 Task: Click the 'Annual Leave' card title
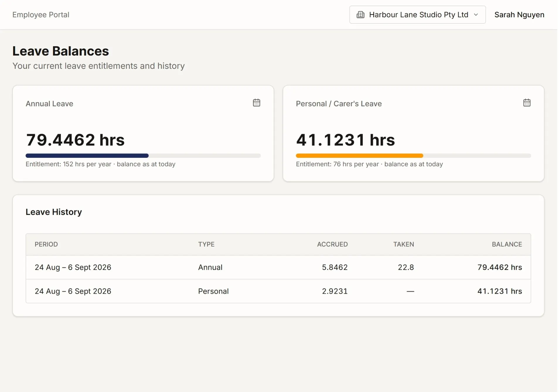tap(49, 104)
